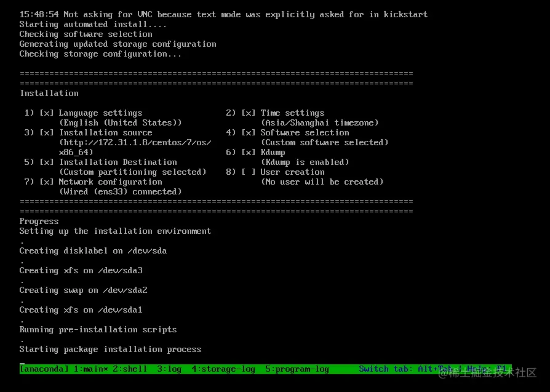Click 'Checking storage configuration...' line

101,54
